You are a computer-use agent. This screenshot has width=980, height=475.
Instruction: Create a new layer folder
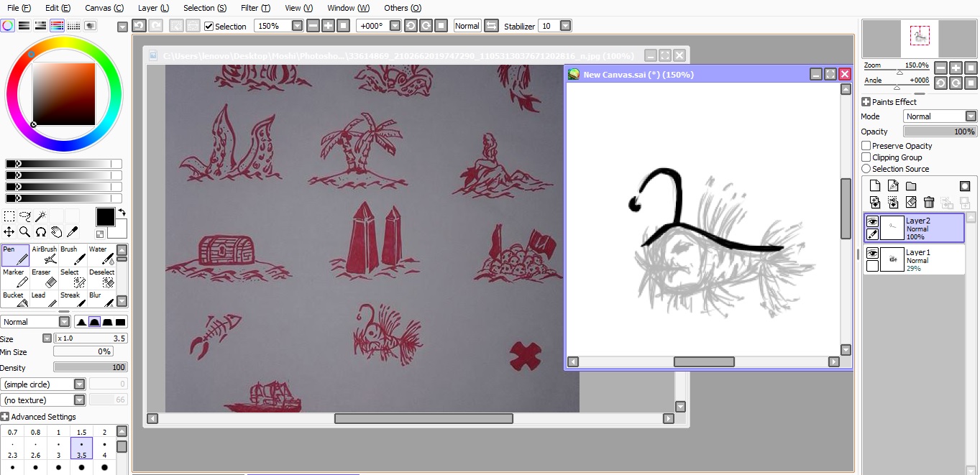point(911,186)
